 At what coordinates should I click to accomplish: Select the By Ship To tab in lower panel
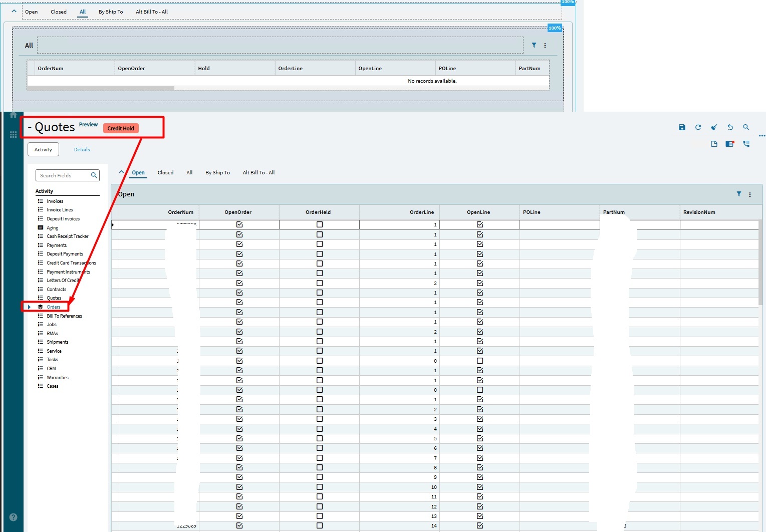[x=217, y=173]
